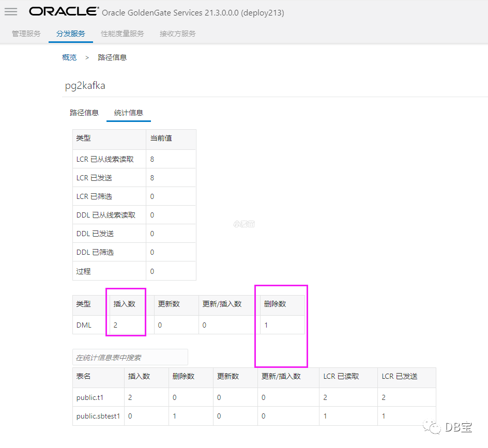Select the 分发服务 tab
The image size is (488, 448).
(x=71, y=34)
